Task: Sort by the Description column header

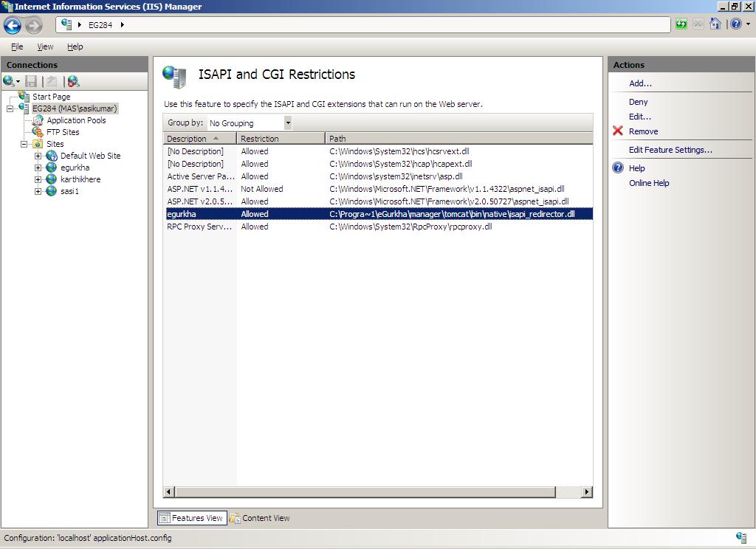Action: tap(199, 138)
